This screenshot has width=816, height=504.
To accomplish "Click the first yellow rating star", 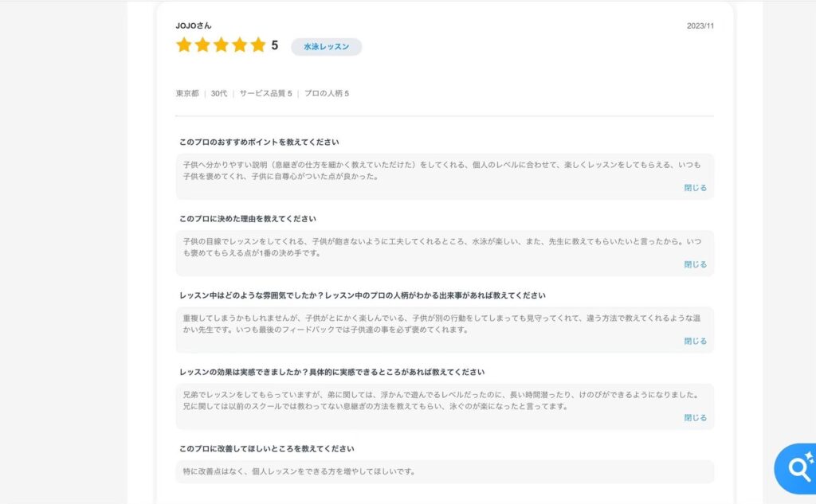I will (184, 45).
